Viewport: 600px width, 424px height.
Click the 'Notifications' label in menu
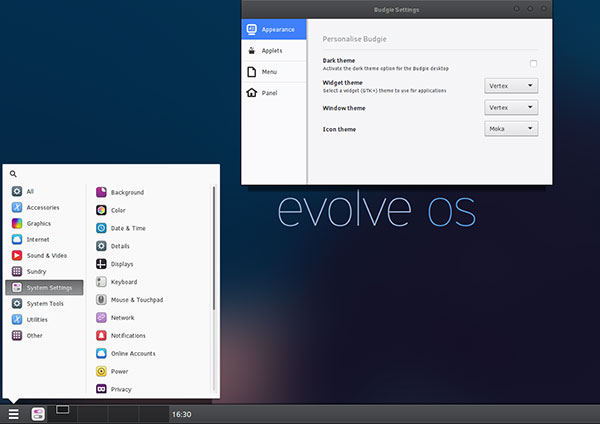pos(128,336)
